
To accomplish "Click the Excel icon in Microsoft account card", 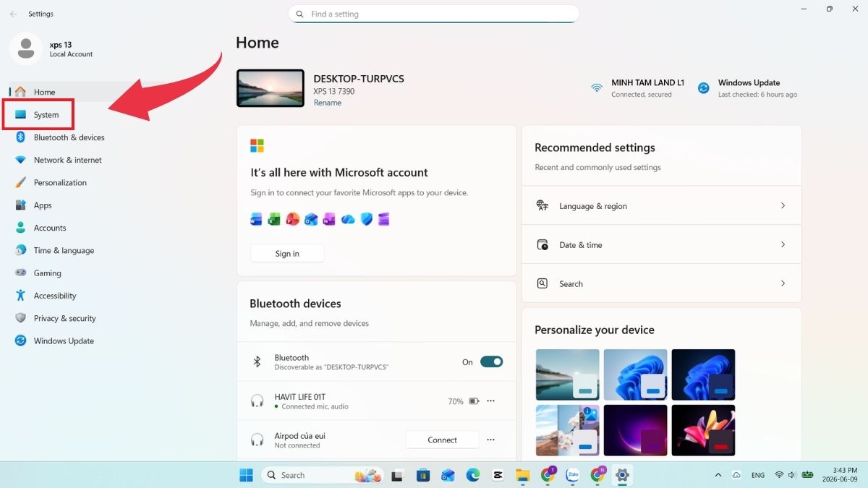I will [274, 219].
